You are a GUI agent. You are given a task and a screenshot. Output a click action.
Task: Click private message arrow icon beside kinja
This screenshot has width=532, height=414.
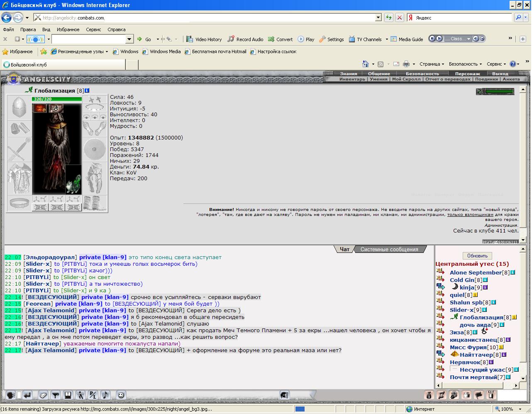(440, 287)
